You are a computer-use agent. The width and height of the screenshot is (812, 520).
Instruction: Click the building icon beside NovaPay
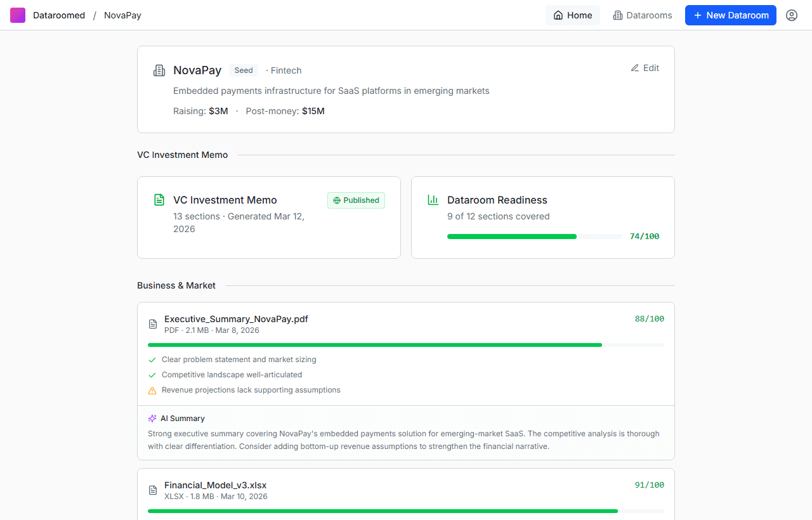(x=159, y=70)
